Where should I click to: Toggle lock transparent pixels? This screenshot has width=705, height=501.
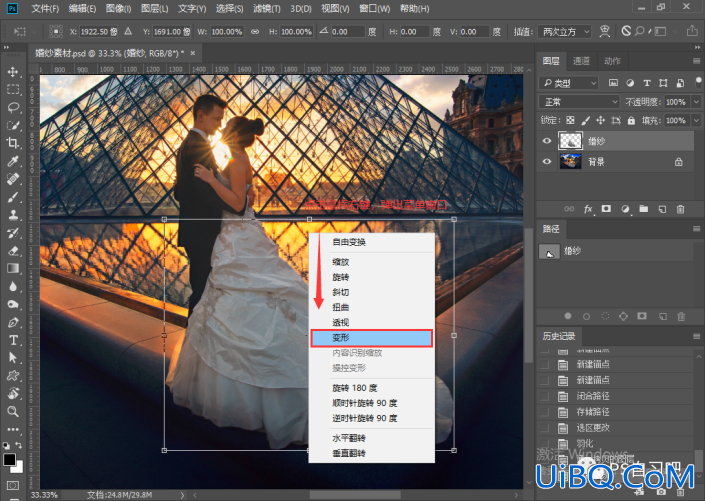click(x=570, y=120)
